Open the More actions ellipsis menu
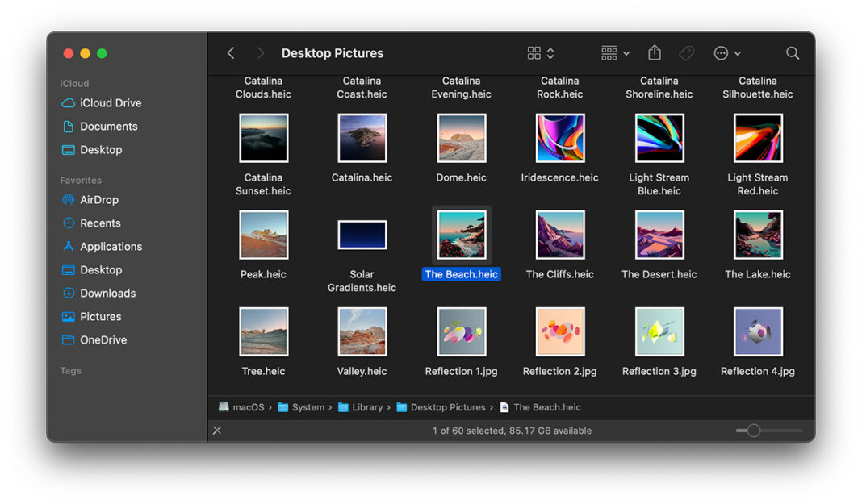 [x=721, y=52]
